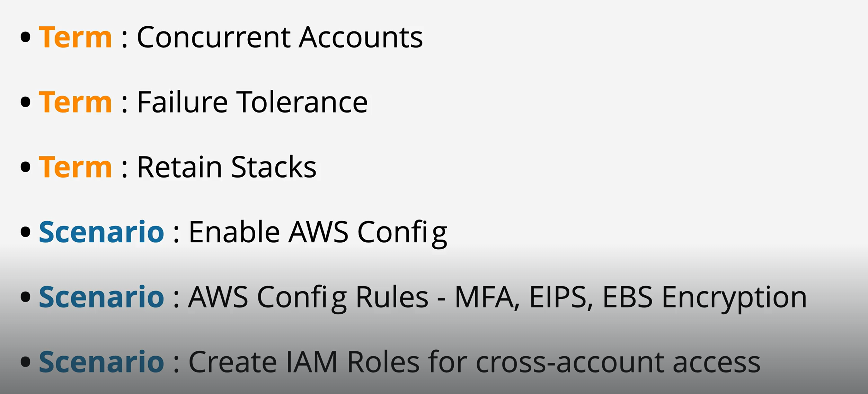Click the bullet point beside Enable AWS Config

pos(25,232)
